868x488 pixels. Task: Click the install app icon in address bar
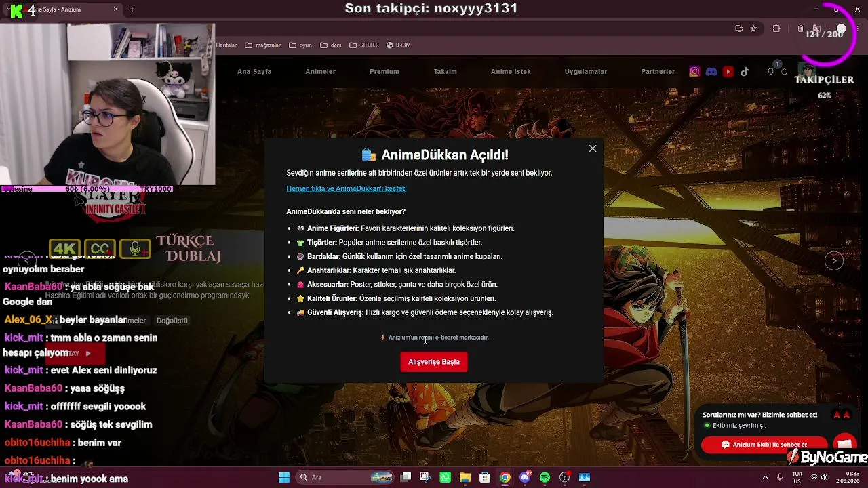pos(739,28)
